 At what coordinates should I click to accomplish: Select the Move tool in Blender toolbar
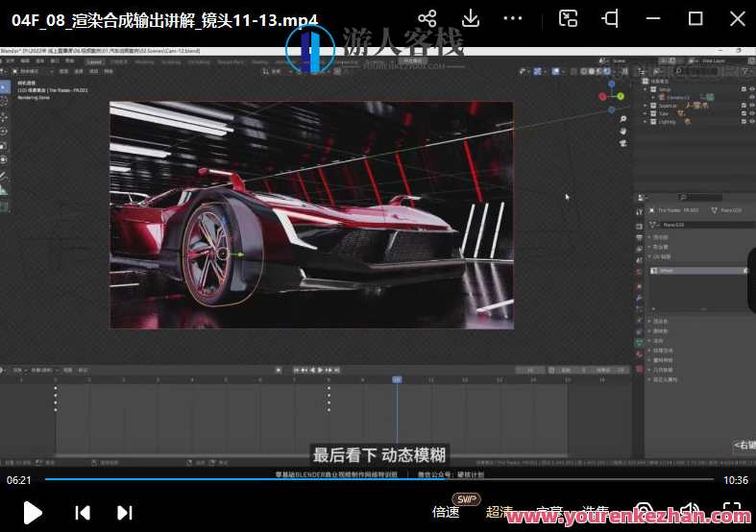[5, 117]
